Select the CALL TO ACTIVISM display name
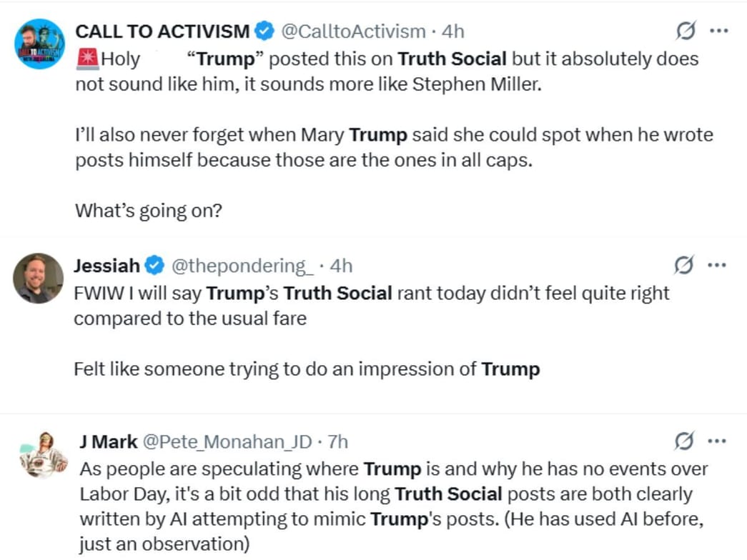Viewport: 747px width, 560px height. point(163,31)
